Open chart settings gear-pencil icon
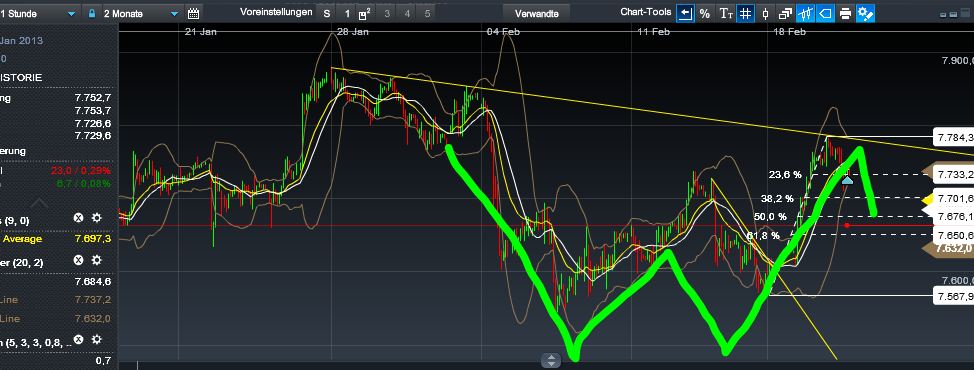This screenshot has width=974, height=370. 865,13
